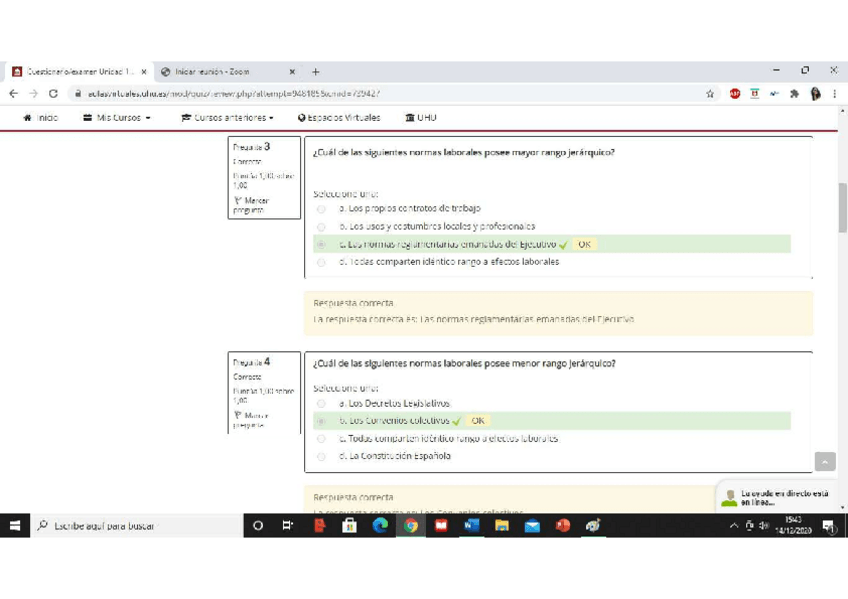Click the Windows Start button
848x599 pixels.
point(16,525)
